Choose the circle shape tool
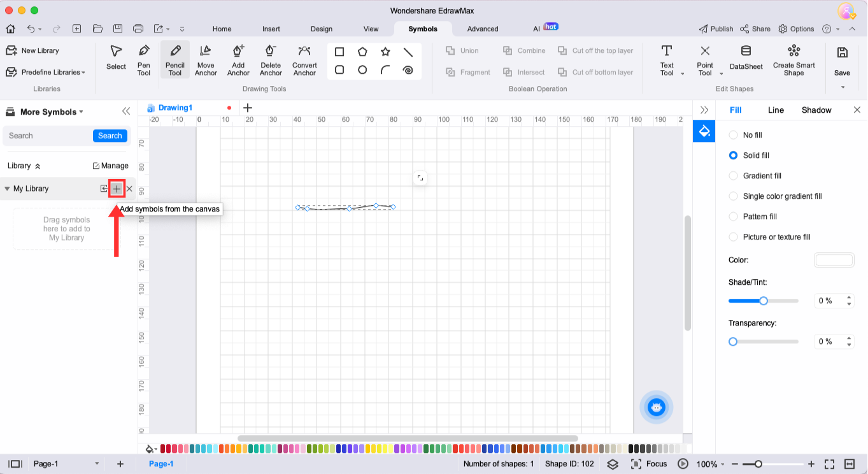The height and width of the screenshot is (474, 868). tap(362, 70)
